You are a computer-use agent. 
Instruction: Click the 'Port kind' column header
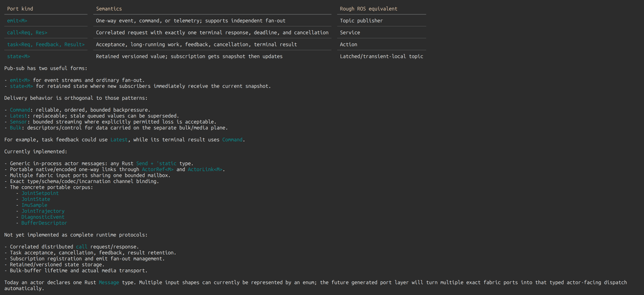[19, 9]
